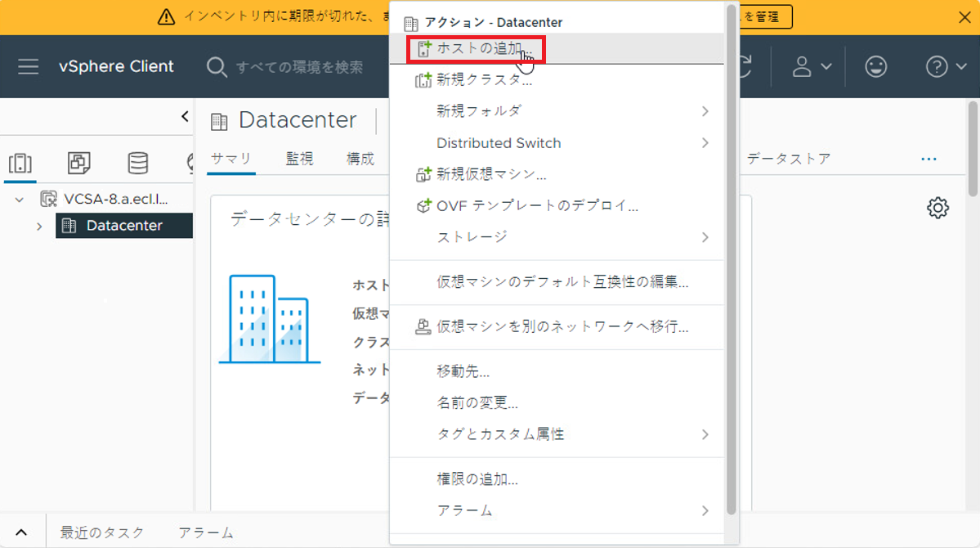Click the smiley feedback icon
The height and width of the screenshot is (548, 980).
(x=875, y=66)
